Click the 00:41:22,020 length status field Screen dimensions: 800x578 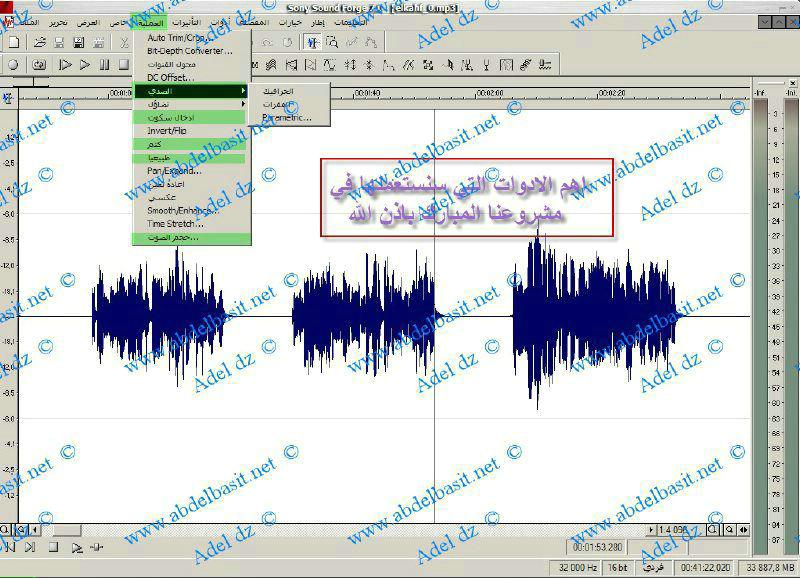pos(706,568)
